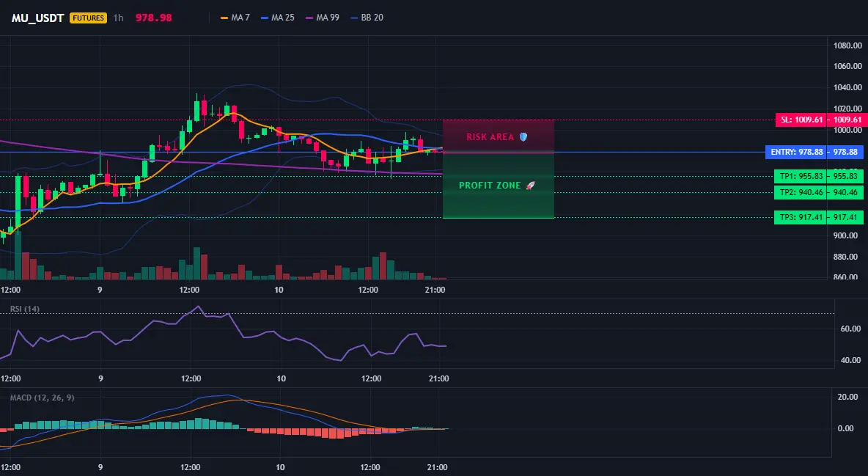The height and width of the screenshot is (476, 868).
Task: Click the 978.98 current price
Action: click(x=153, y=18)
